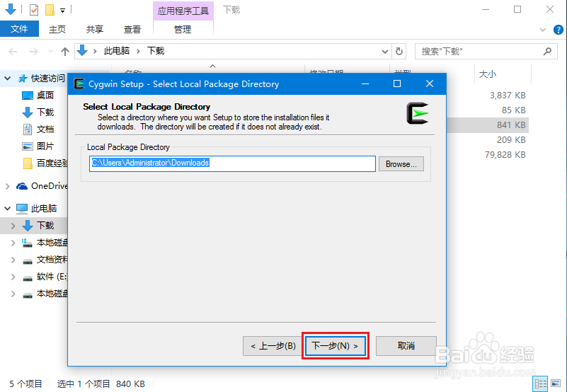Click the blue download arrow title icon
Viewport: 567px width, 392px height.
pos(11,9)
